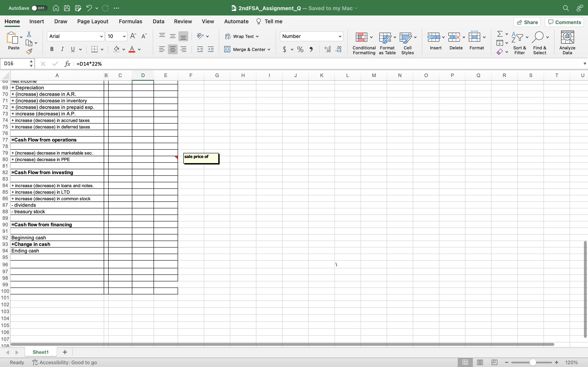Image resolution: width=588 pixels, height=367 pixels.
Task: Switch to Page Layout view in status bar
Action: click(480, 362)
